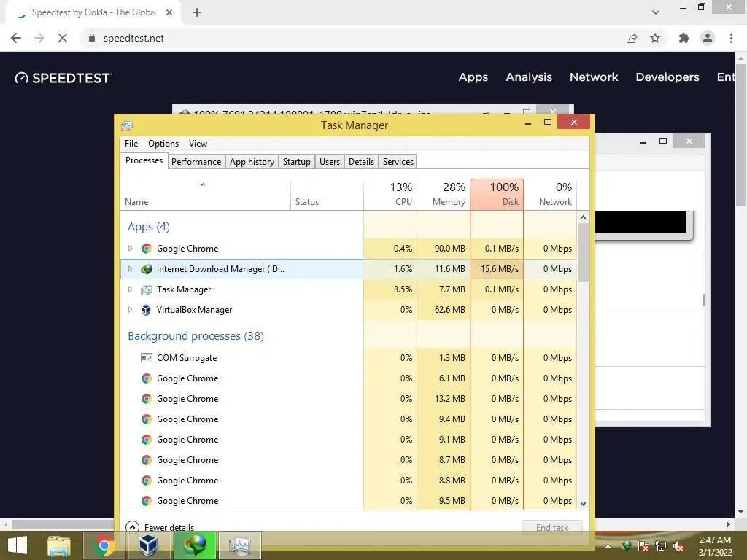Click the VirtualBox Manager process icon
The width and height of the screenshot is (747, 560).
146,310
